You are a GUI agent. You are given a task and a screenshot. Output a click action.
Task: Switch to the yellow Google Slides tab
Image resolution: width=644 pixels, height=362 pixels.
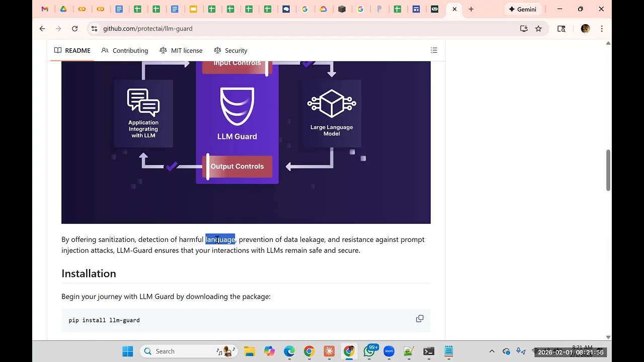coord(193,9)
